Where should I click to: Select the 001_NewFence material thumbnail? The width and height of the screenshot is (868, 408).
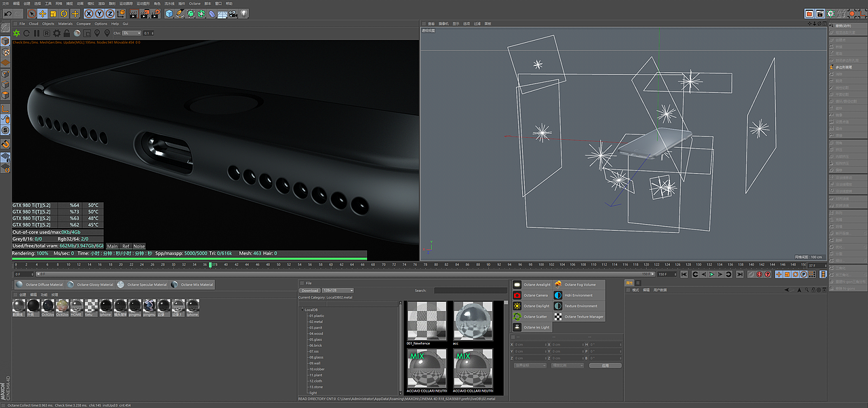tap(427, 321)
